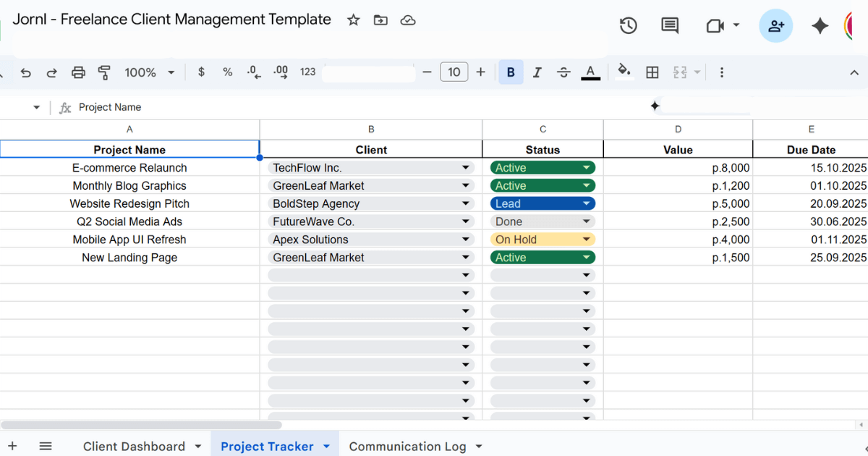Add a new sheet with plus
Viewport: 868px width, 456px height.
12,446
